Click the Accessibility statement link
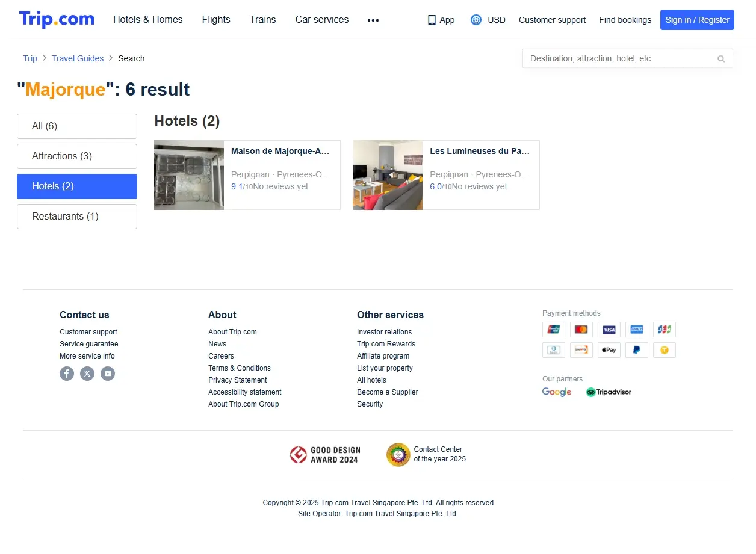The image size is (756, 554). coord(245,392)
